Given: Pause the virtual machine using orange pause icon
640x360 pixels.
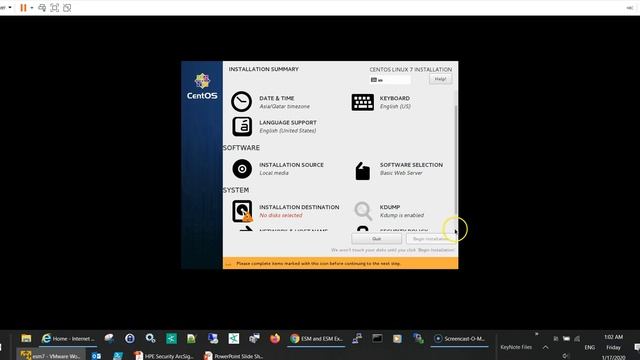Looking at the screenshot, I should coord(23,8).
